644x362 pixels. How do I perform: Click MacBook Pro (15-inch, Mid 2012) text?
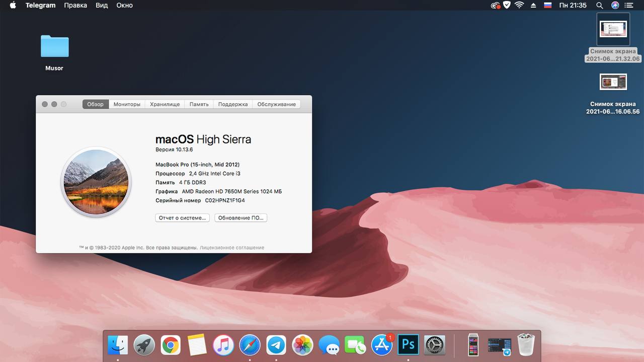(x=197, y=165)
